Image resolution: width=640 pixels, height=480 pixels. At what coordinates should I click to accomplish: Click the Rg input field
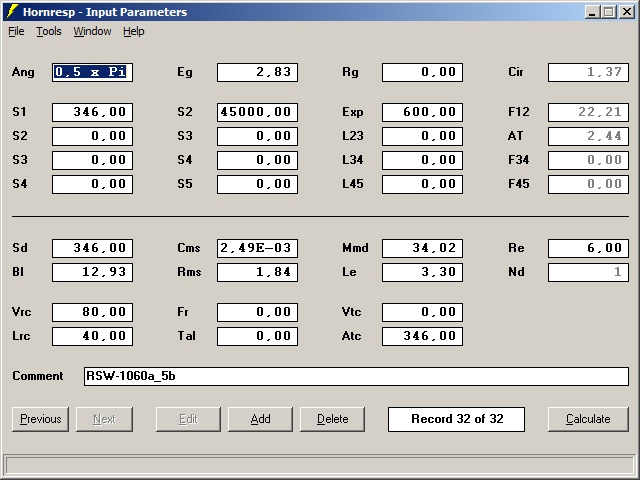coord(422,72)
